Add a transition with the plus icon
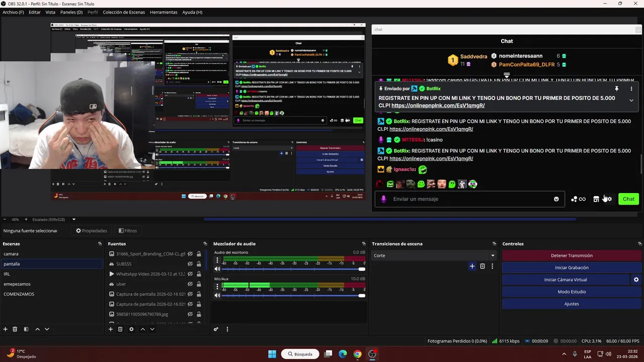 click(472, 266)
